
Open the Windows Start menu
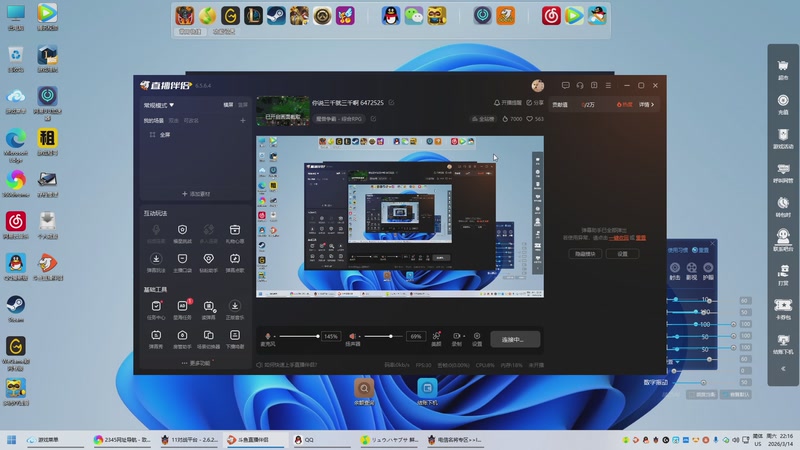[11, 440]
